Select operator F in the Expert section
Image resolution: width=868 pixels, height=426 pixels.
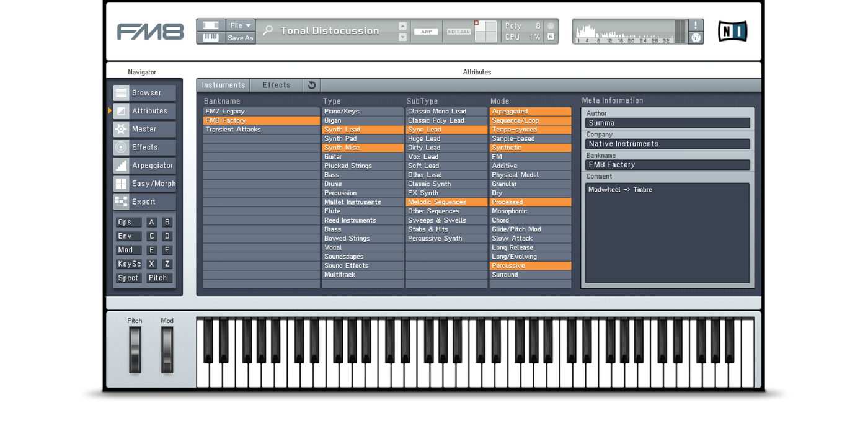pyautogui.click(x=167, y=250)
